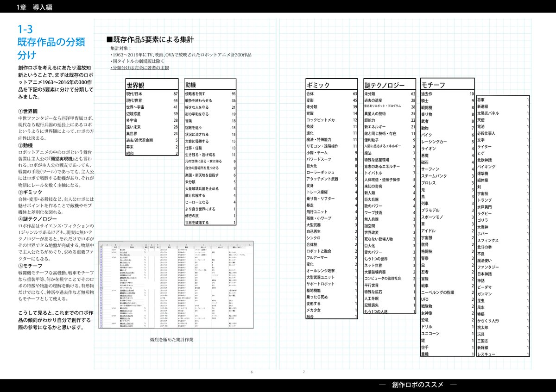Select the '記憶喪失' row

pos(390,305)
